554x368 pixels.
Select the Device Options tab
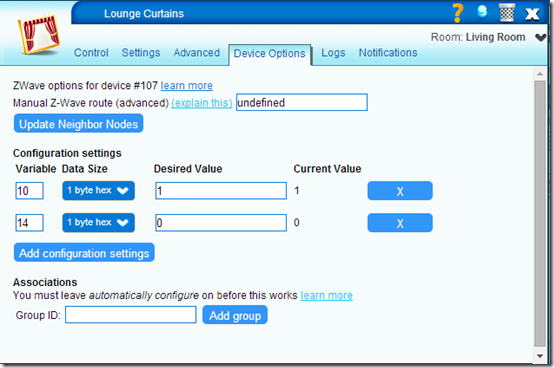(270, 54)
